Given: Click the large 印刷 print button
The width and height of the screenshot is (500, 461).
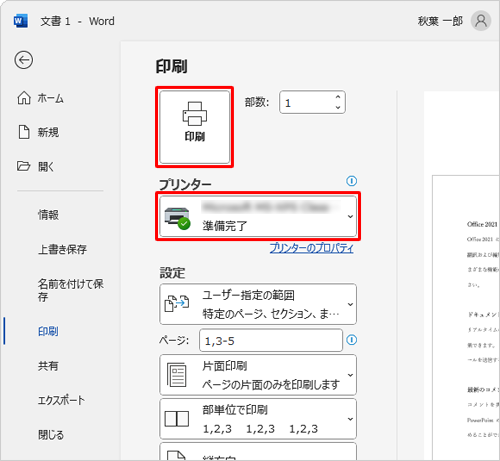Looking at the screenshot, I should click(x=195, y=127).
